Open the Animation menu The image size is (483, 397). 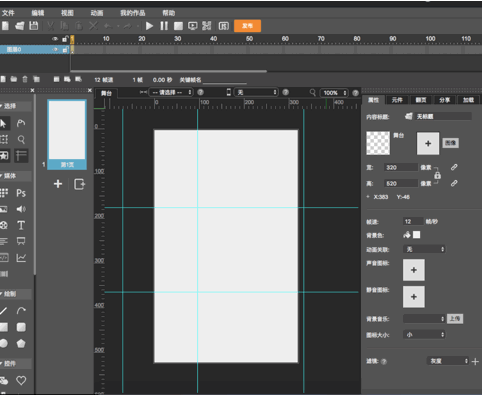coord(97,13)
